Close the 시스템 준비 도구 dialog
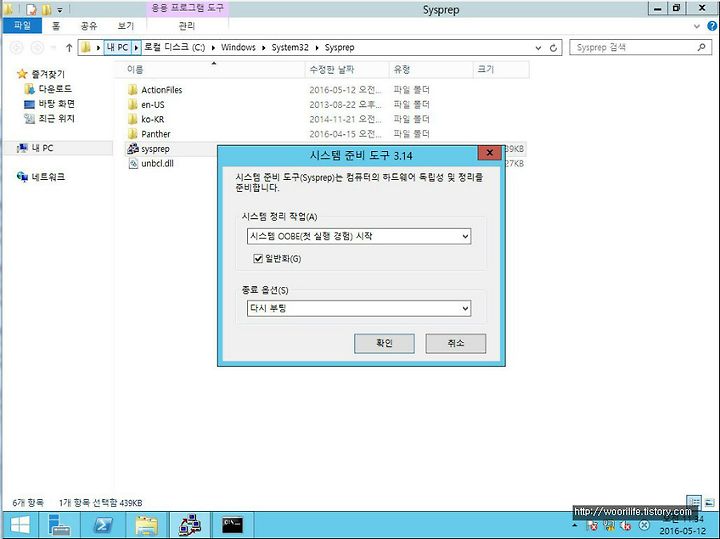This screenshot has height=539, width=720. [489, 153]
